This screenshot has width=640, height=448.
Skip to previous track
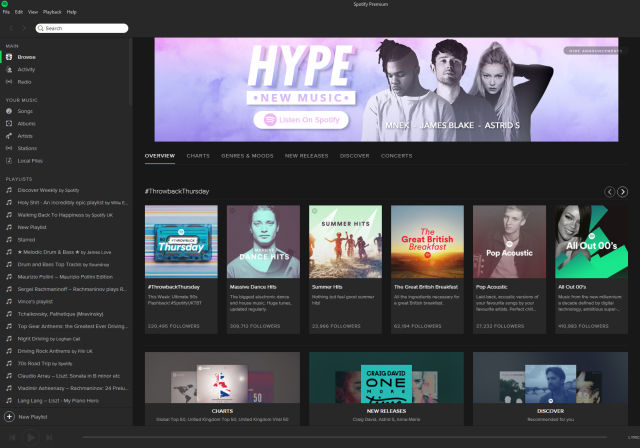tap(12, 437)
